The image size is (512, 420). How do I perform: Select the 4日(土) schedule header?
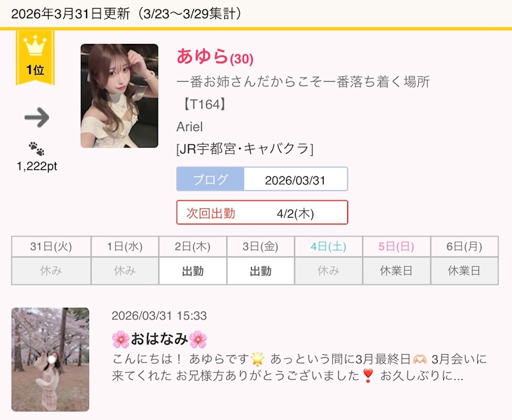click(329, 247)
